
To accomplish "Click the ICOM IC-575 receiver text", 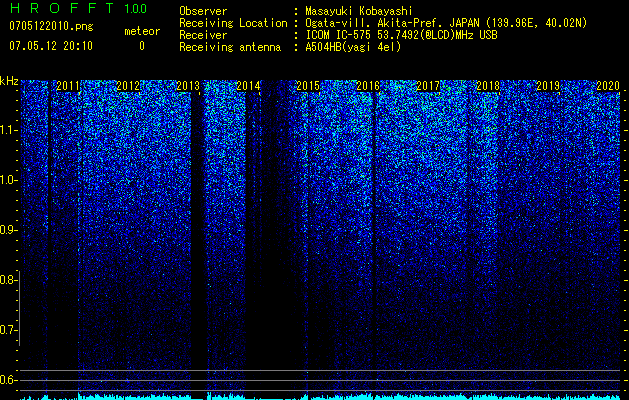I will coord(401,35).
